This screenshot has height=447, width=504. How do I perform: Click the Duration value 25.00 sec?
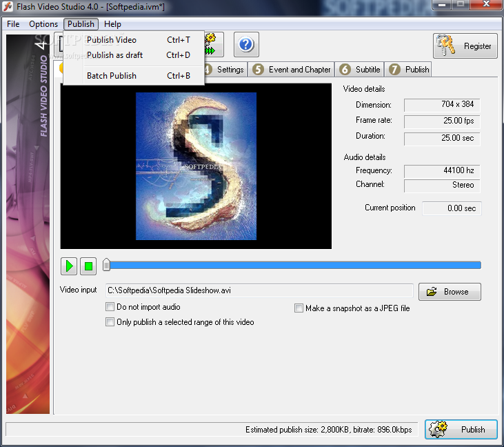(442, 138)
